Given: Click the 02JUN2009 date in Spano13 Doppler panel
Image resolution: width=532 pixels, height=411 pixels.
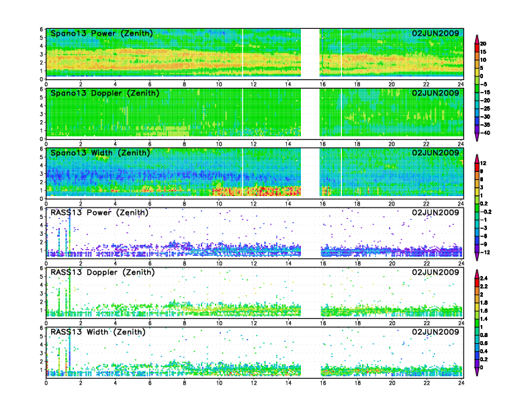Looking at the screenshot, I should click(435, 93).
